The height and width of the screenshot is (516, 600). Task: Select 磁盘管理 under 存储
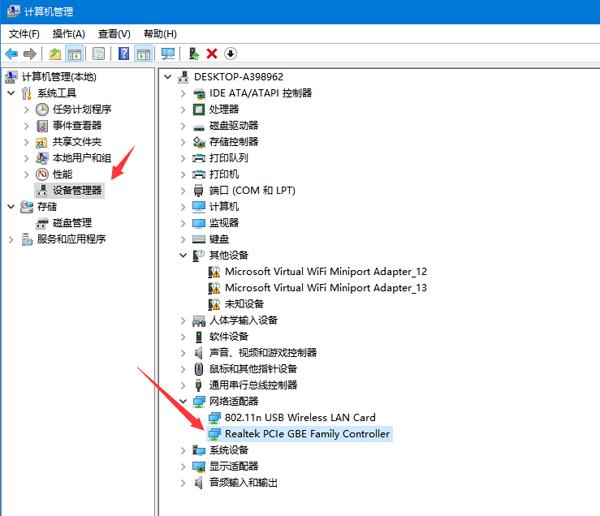(x=72, y=223)
